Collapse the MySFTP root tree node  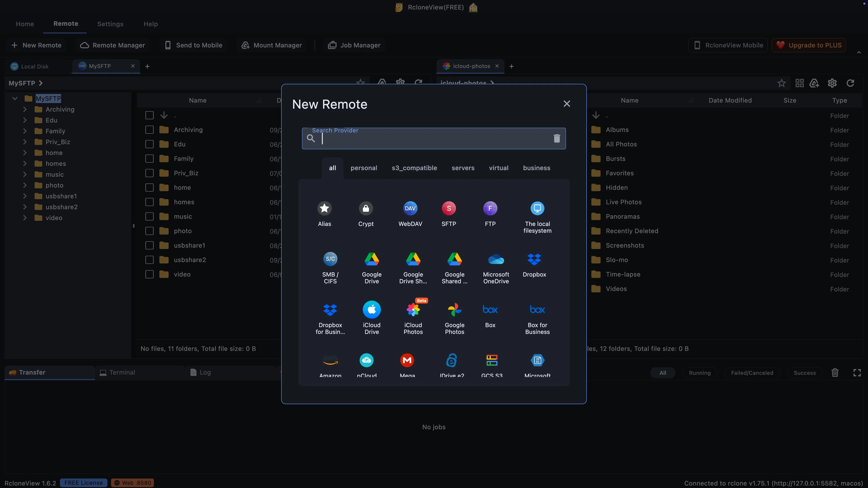tap(14, 99)
